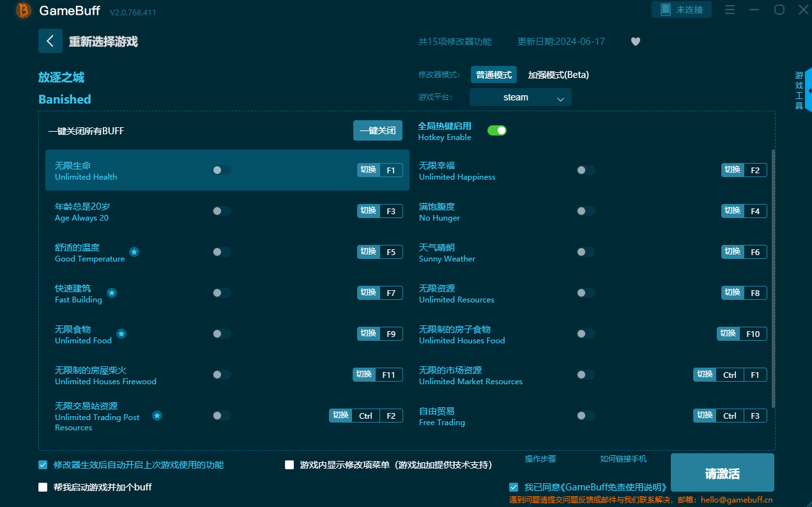
Task: Enable Fast Building switch
Action: coord(222,293)
